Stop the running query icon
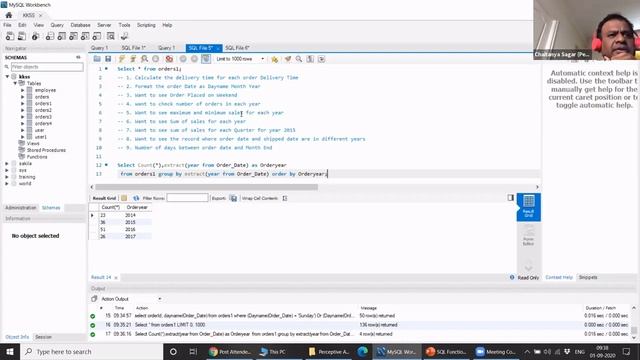The width and height of the screenshot is (640, 360). (x=156, y=59)
